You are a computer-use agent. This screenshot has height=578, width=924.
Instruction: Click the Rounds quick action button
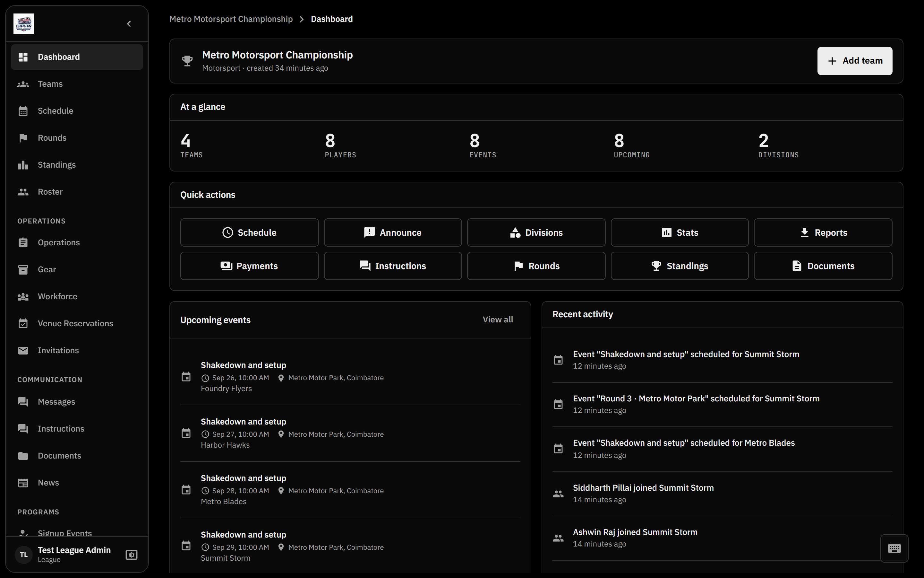pyautogui.click(x=536, y=266)
